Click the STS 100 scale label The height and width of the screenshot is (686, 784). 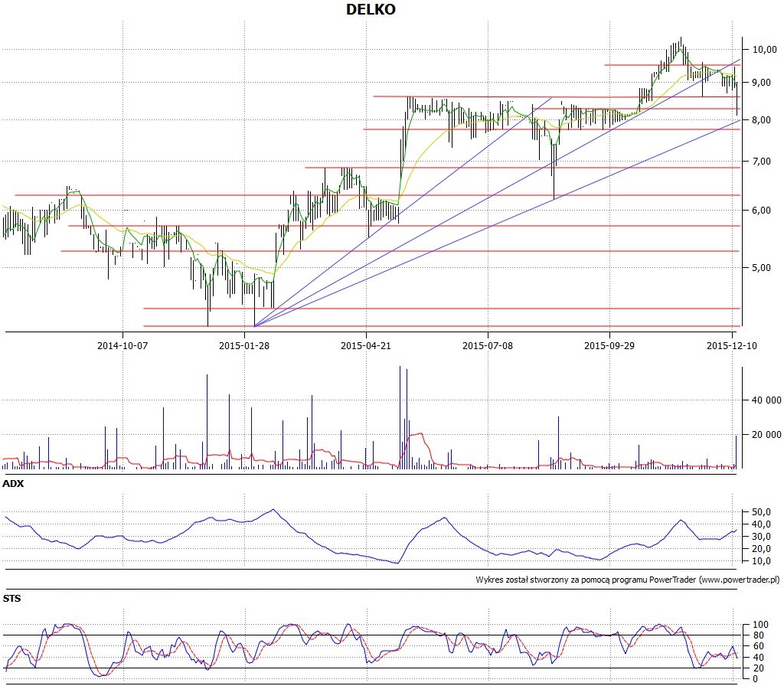point(760,625)
